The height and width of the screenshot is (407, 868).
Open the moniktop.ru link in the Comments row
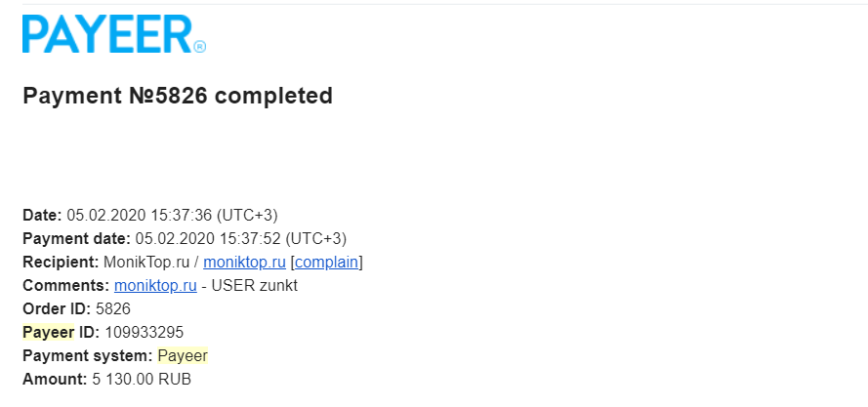(154, 285)
